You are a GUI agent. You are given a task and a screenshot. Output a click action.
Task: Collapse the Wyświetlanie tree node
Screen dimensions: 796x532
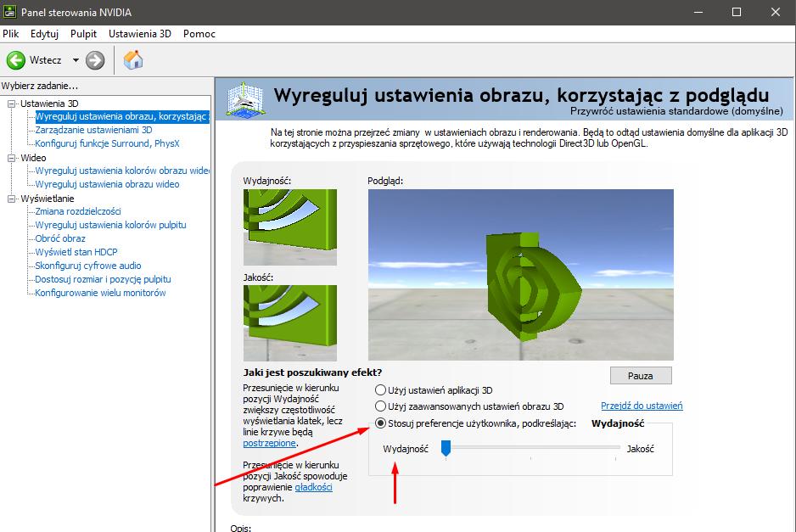coord(11,199)
